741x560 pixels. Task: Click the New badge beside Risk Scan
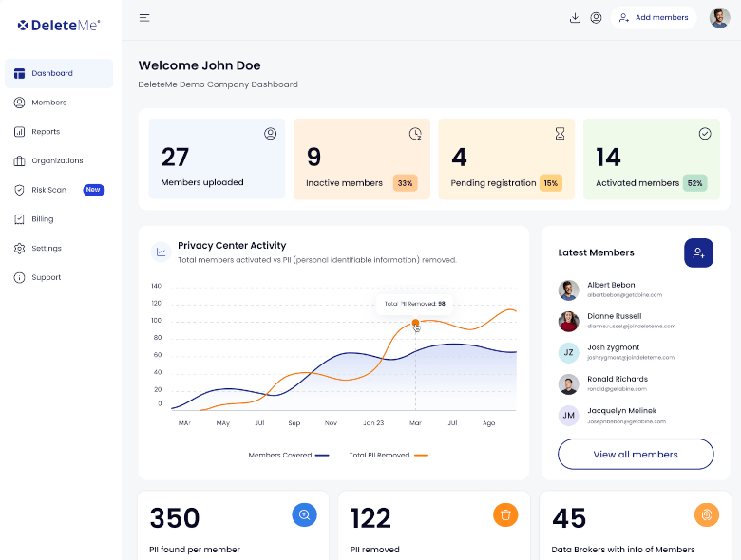pyautogui.click(x=93, y=190)
